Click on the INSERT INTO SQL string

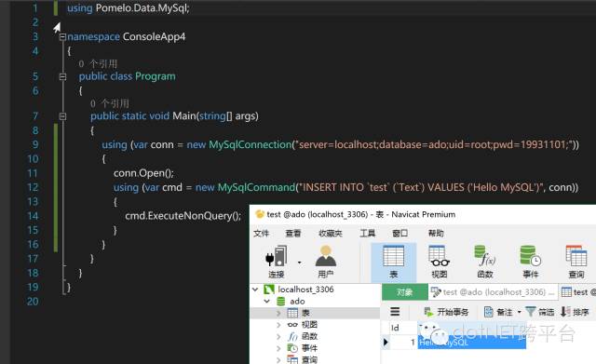[x=422, y=187]
